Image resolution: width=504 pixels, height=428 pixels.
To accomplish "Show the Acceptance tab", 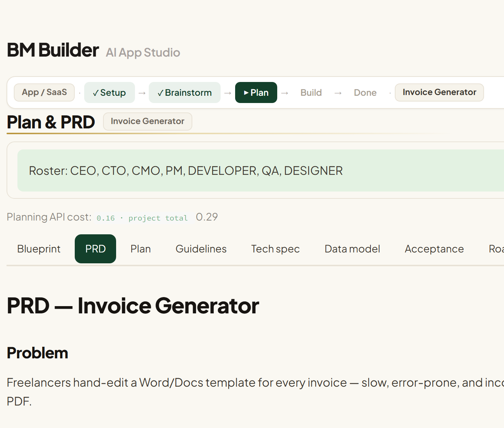I will tap(434, 249).
